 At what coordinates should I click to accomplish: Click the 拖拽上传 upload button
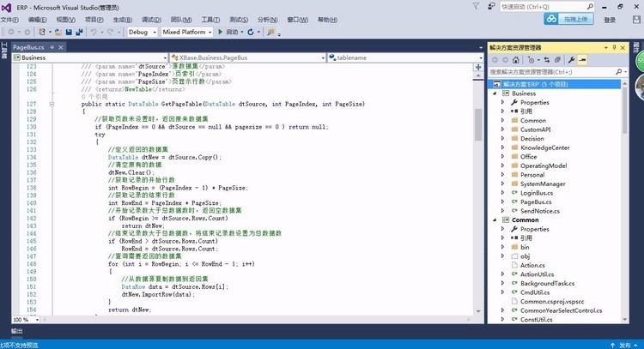pyautogui.click(x=575, y=19)
